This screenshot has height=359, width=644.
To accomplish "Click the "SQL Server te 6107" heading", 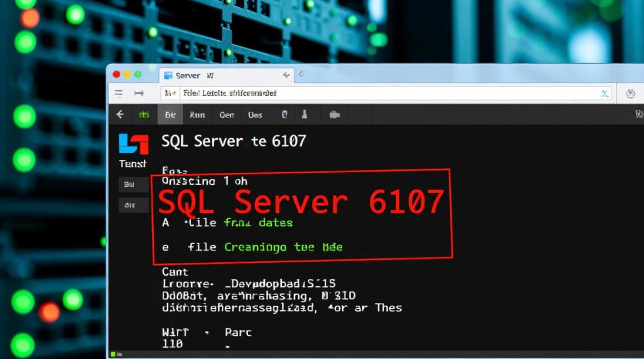I will (x=234, y=141).
